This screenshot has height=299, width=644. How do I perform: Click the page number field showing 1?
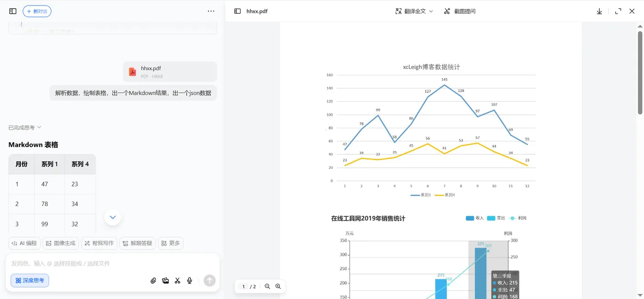(x=244, y=287)
